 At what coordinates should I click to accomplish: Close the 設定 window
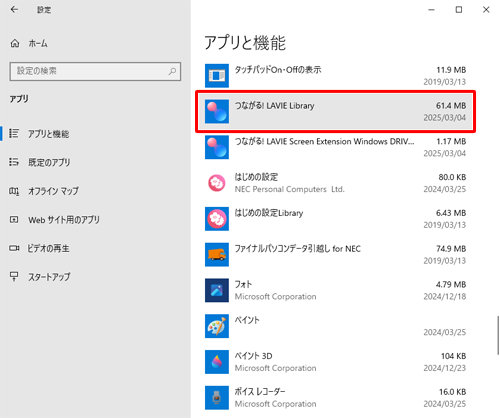coord(486,10)
